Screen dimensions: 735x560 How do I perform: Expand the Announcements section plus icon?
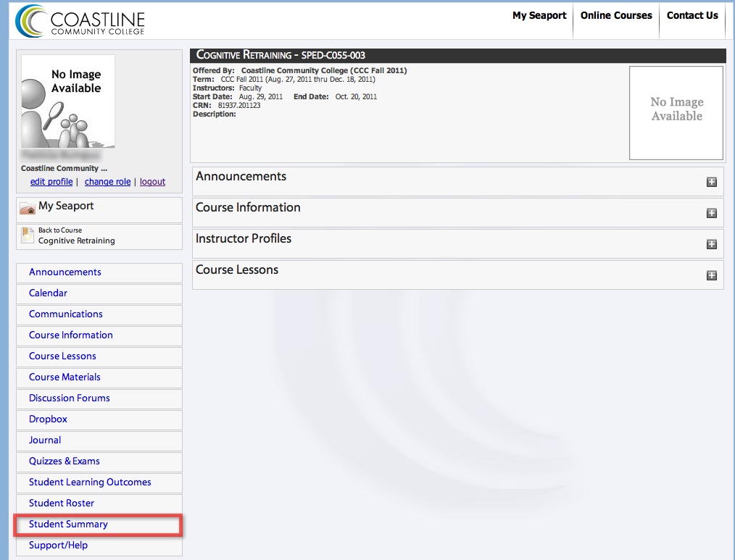tap(712, 182)
